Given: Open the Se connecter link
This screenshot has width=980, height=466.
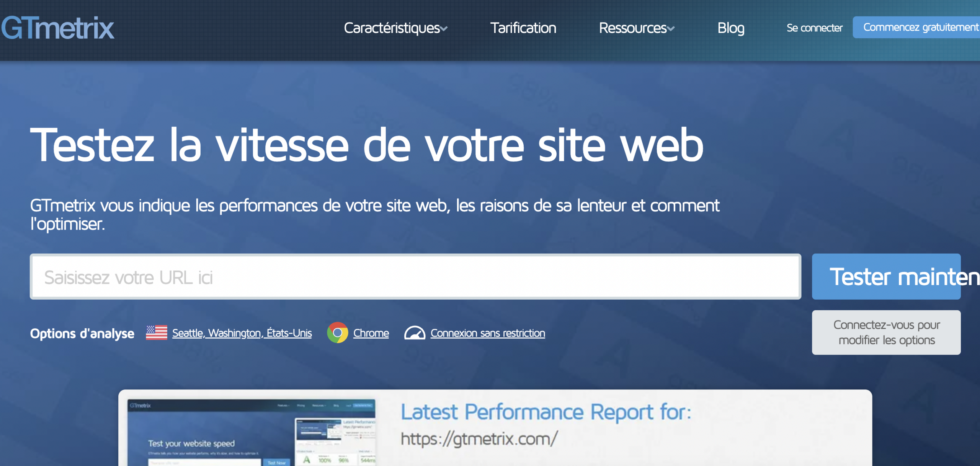Looking at the screenshot, I should click(814, 28).
